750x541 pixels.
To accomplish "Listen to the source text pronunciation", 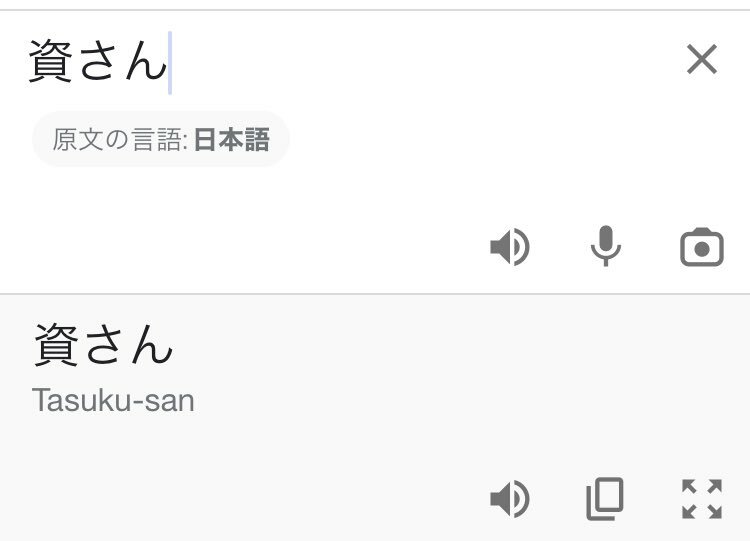I will click(x=510, y=247).
